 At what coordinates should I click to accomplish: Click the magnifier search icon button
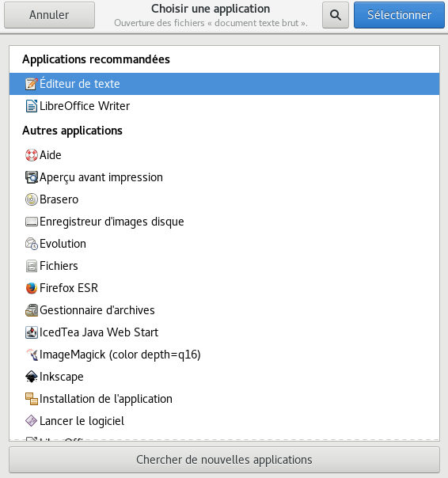point(336,15)
